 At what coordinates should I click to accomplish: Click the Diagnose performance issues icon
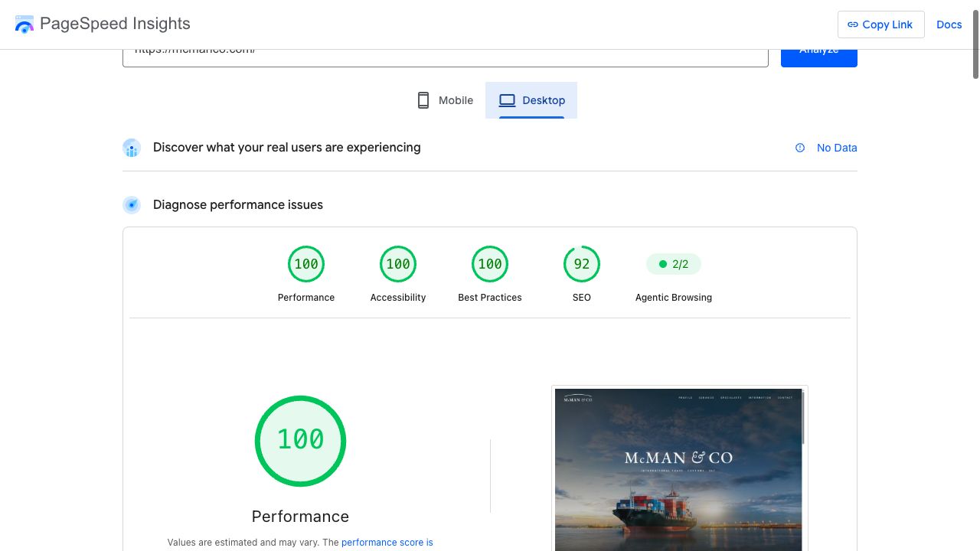pyautogui.click(x=132, y=205)
